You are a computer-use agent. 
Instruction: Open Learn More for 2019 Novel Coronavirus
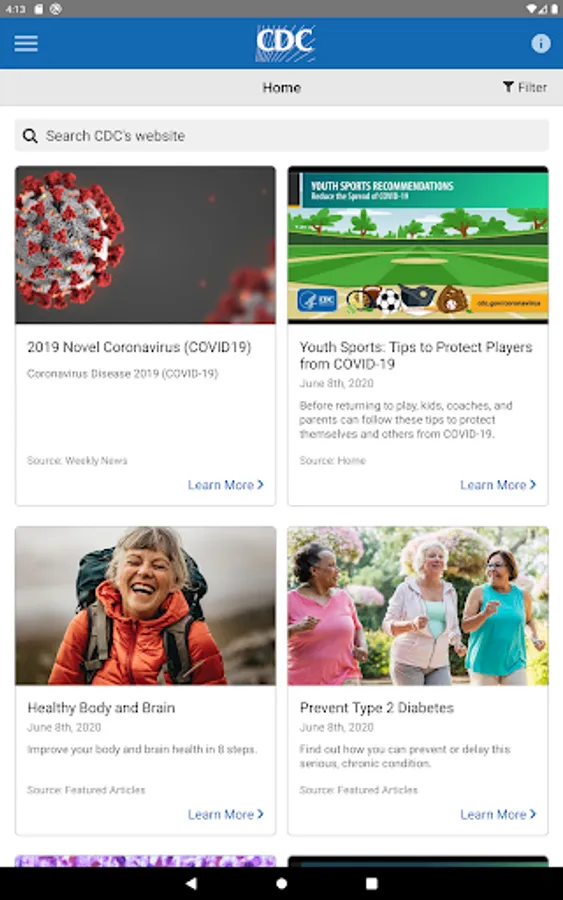[226, 485]
